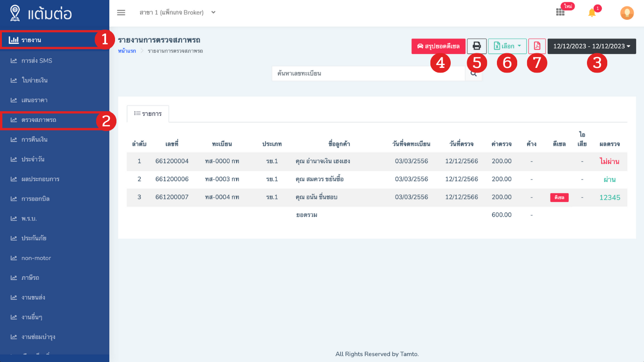Click the ค่าตรวจ column header

coord(502,144)
